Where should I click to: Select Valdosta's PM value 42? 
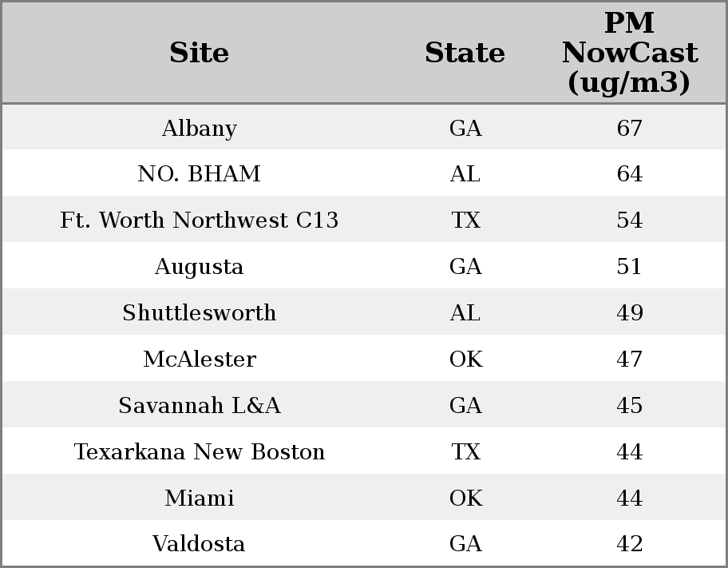pos(629,544)
